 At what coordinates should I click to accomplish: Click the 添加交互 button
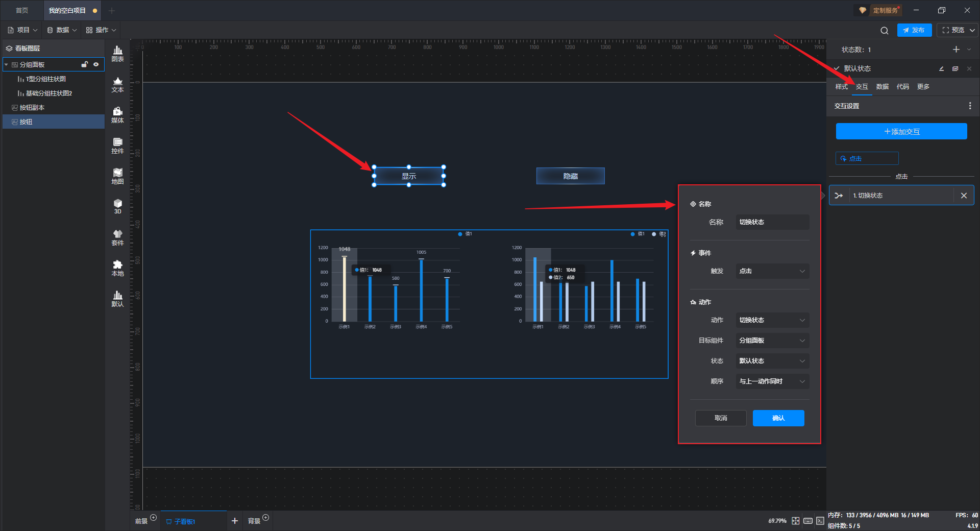tap(901, 132)
